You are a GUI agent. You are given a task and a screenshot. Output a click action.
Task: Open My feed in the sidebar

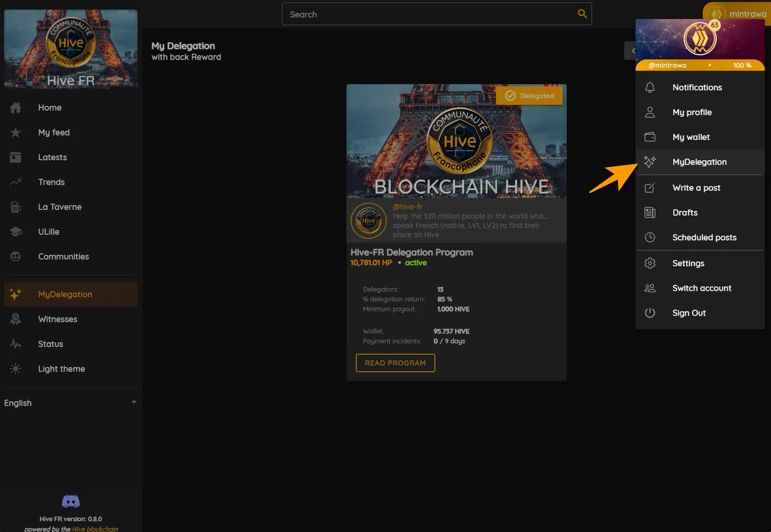coord(71,133)
